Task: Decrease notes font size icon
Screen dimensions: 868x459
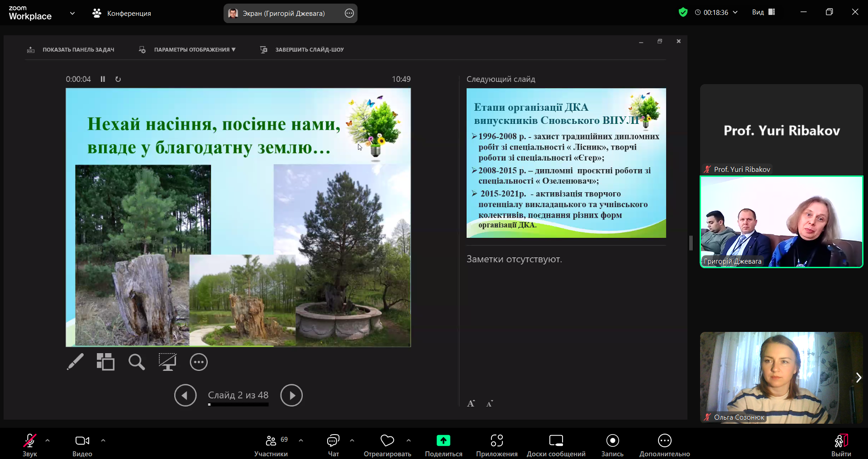Action: [490, 403]
